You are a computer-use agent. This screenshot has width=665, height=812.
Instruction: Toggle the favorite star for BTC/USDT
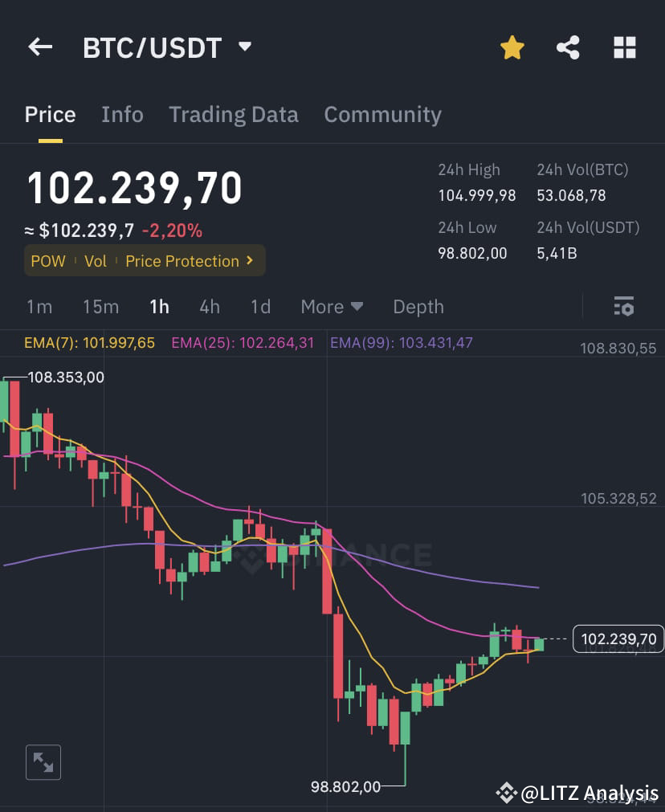pyautogui.click(x=512, y=47)
